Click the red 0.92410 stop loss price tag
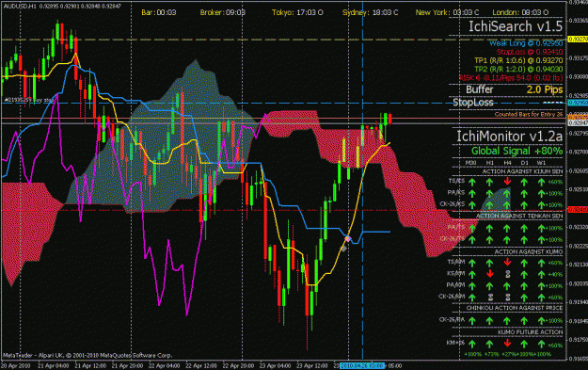The width and height of the screenshot is (588, 370). (578, 209)
